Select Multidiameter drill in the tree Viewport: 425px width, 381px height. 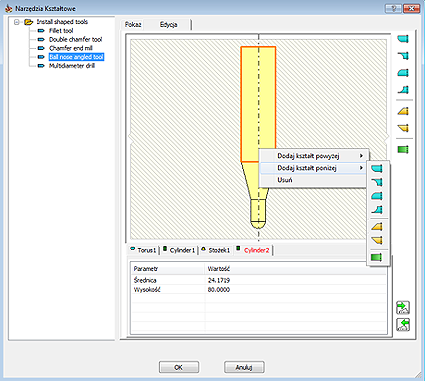point(72,66)
